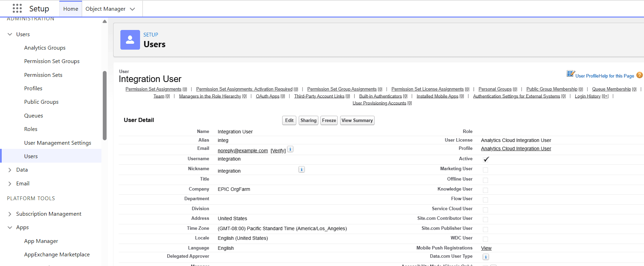Click the User Profile icon

[571, 74]
